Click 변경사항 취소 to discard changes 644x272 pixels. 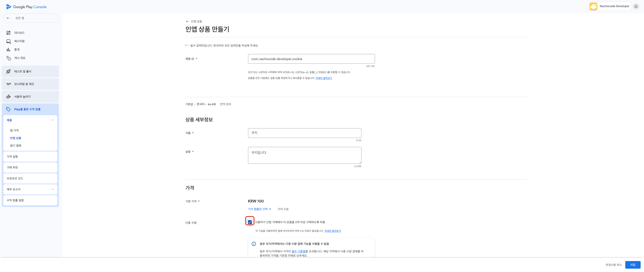click(x=613, y=265)
